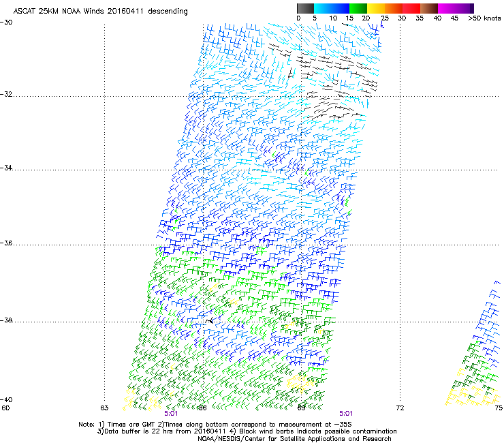Click the '25' label under the color scale
The image size is (504, 443).
pos(385,18)
